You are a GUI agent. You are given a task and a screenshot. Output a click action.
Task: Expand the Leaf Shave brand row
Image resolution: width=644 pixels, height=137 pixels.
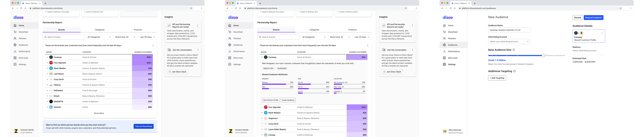pyautogui.click(x=47, y=74)
